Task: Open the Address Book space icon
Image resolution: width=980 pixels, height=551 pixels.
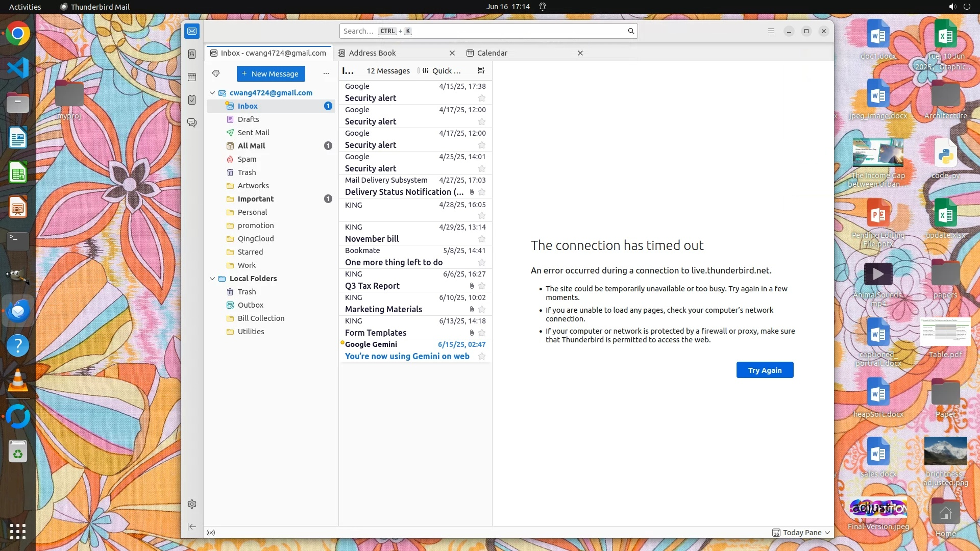Action: [192, 54]
